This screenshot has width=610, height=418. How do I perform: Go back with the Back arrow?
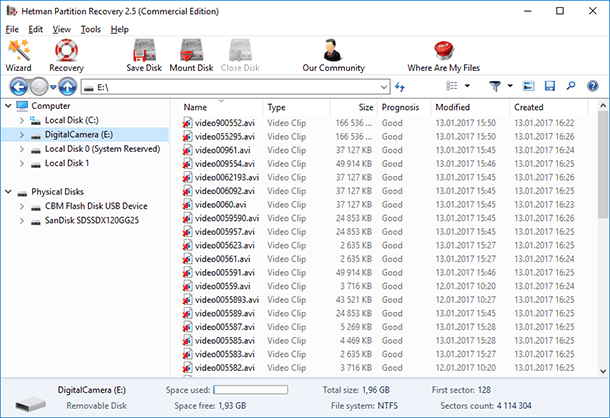(x=19, y=86)
